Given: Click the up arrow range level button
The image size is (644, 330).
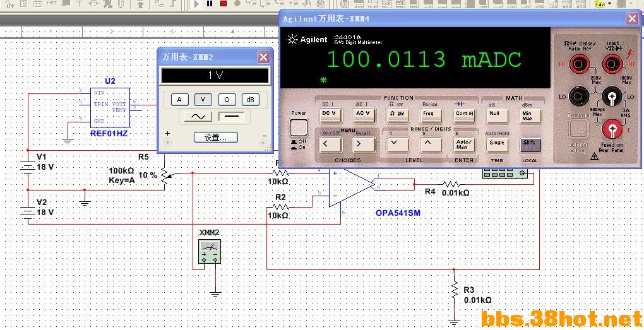Looking at the screenshot, I should (431, 145).
